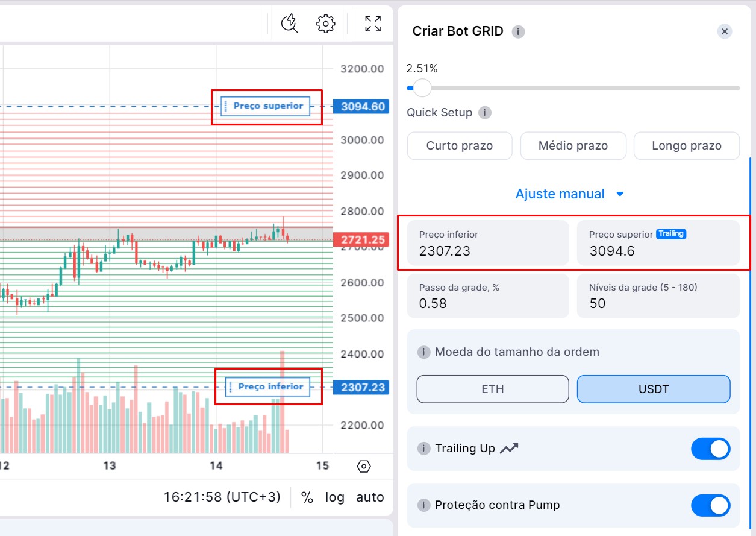Image resolution: width=756 pixels, height=536 pixels.
Task: Open the chart indicators lightning icon
Action: pos(290,24)
